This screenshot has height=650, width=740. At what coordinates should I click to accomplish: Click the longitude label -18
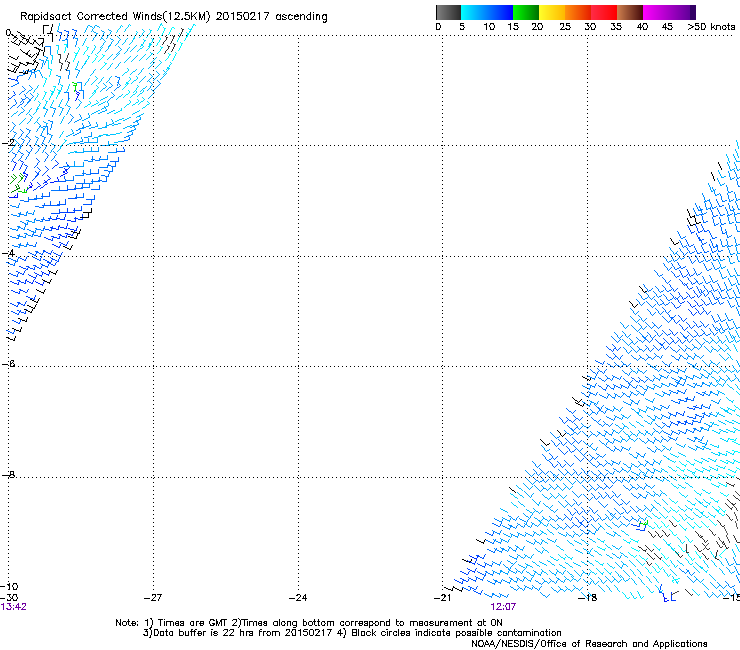coord(588,598)
